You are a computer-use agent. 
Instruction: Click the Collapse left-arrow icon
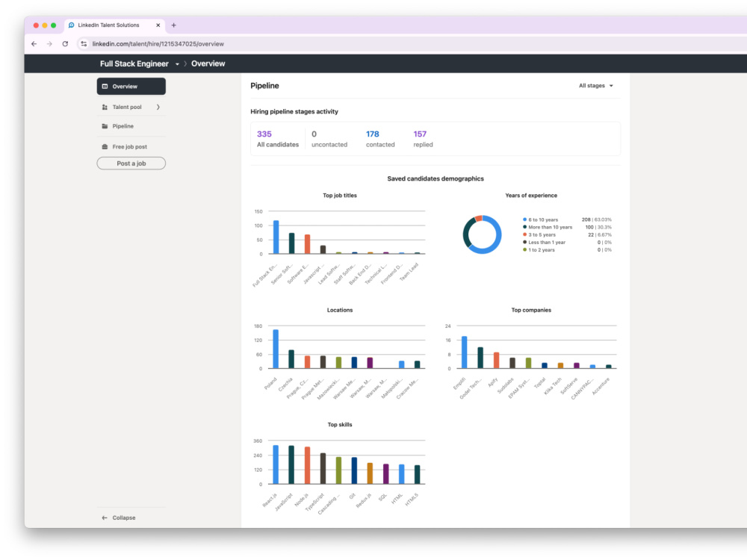tap(105, 517)
